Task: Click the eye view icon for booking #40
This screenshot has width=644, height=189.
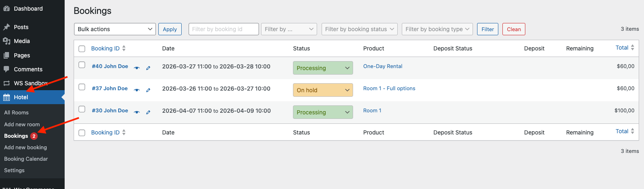Action: [x=137, y=68]
